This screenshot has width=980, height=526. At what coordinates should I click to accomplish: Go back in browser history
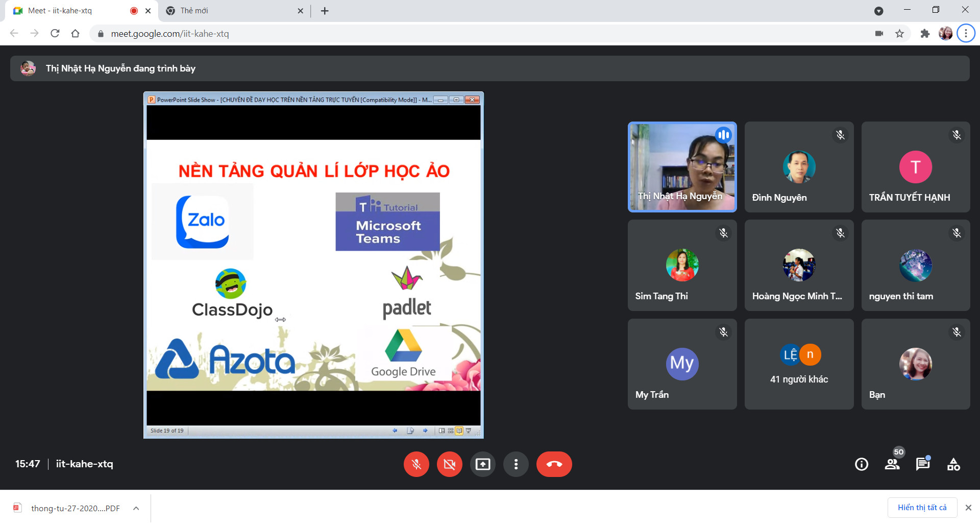tap(14, 34)
